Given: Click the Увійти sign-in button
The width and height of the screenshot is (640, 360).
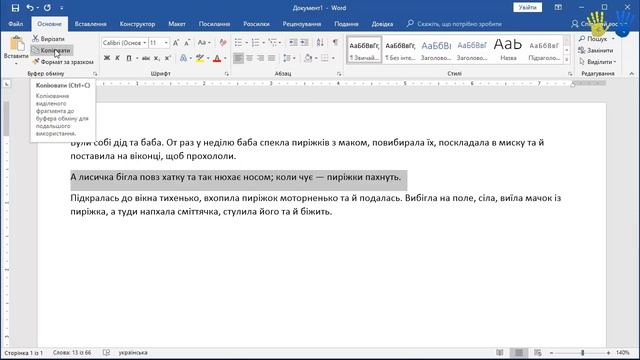Looking at the screenshot, I should pos(527,7).
